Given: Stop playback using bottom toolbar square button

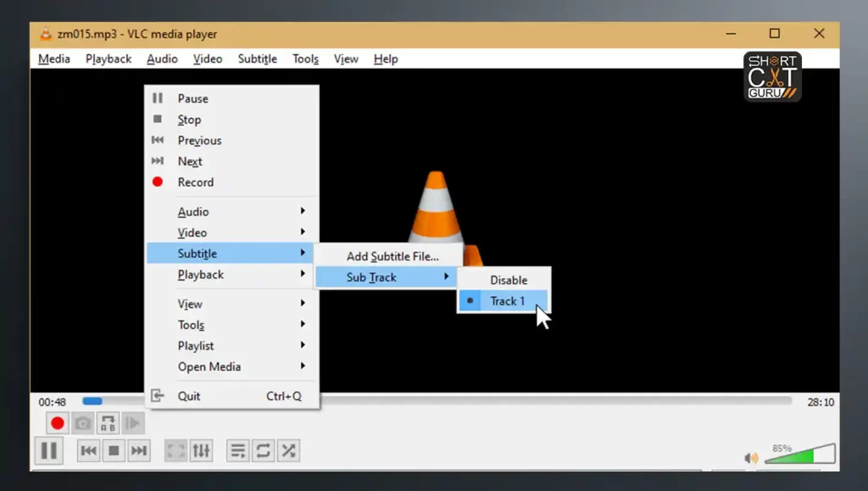Looking at the screenshot, I should (x=114, y=450).
